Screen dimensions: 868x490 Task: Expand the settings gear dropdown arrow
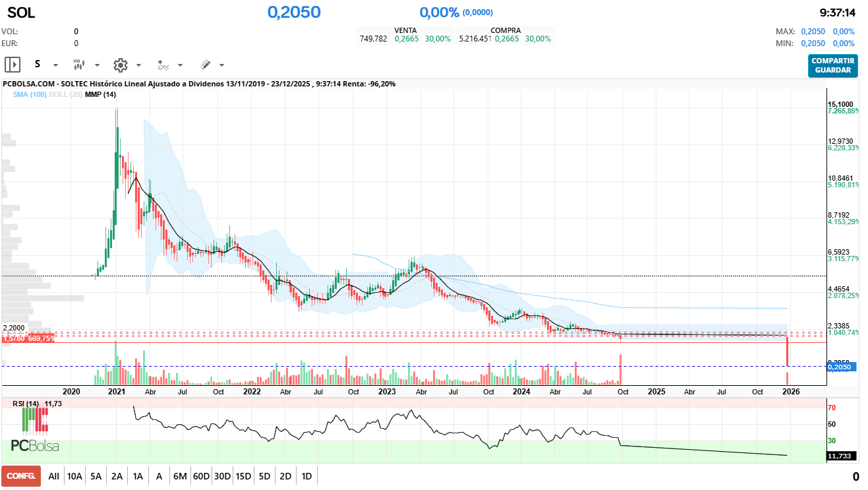(x=138, y=65)
